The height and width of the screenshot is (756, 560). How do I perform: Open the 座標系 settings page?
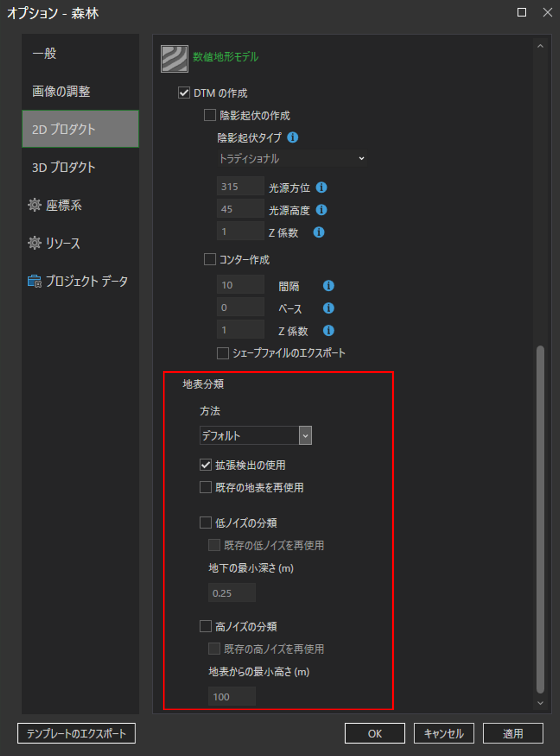click(x=80, y=205)
